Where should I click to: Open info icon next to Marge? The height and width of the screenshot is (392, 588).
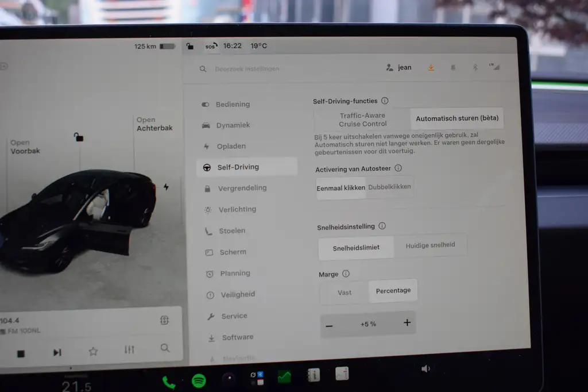tap(346, 274)
